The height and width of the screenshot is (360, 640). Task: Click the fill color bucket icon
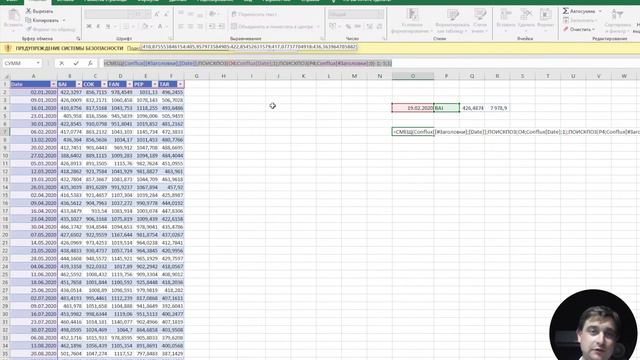click(145, 27)
